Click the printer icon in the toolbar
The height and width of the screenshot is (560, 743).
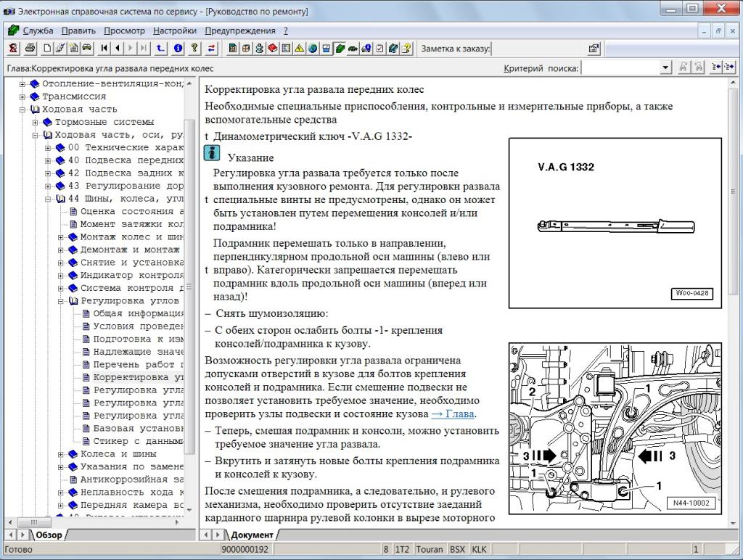point(30,49)
